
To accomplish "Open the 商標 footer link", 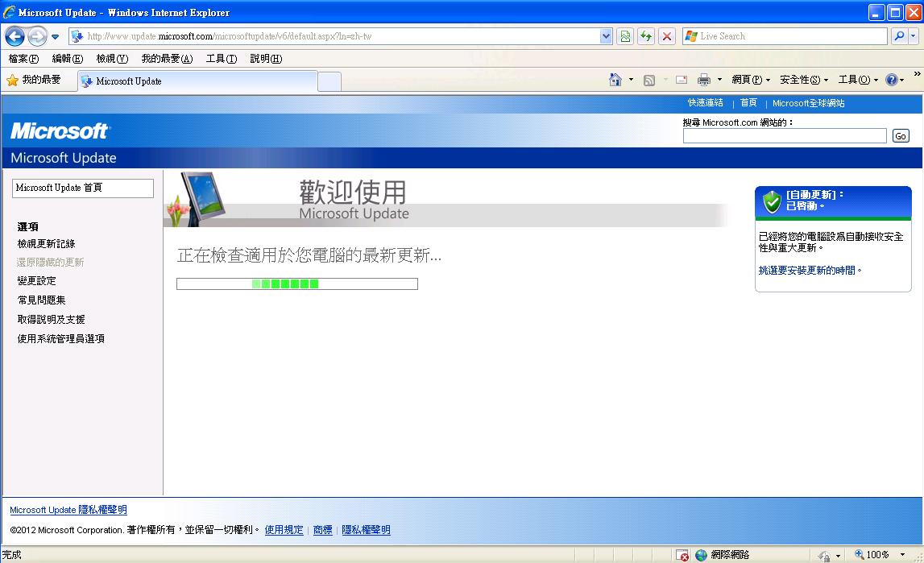I will [322, 530].
